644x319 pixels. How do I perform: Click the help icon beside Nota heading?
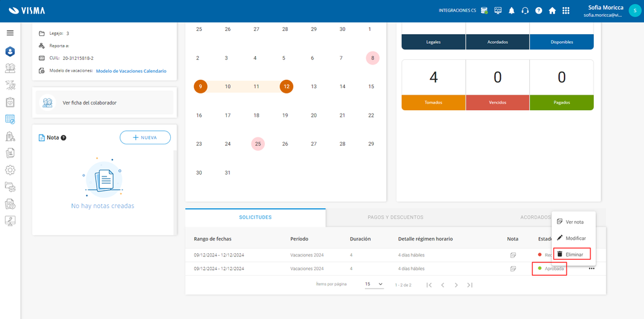pos(64,138)
